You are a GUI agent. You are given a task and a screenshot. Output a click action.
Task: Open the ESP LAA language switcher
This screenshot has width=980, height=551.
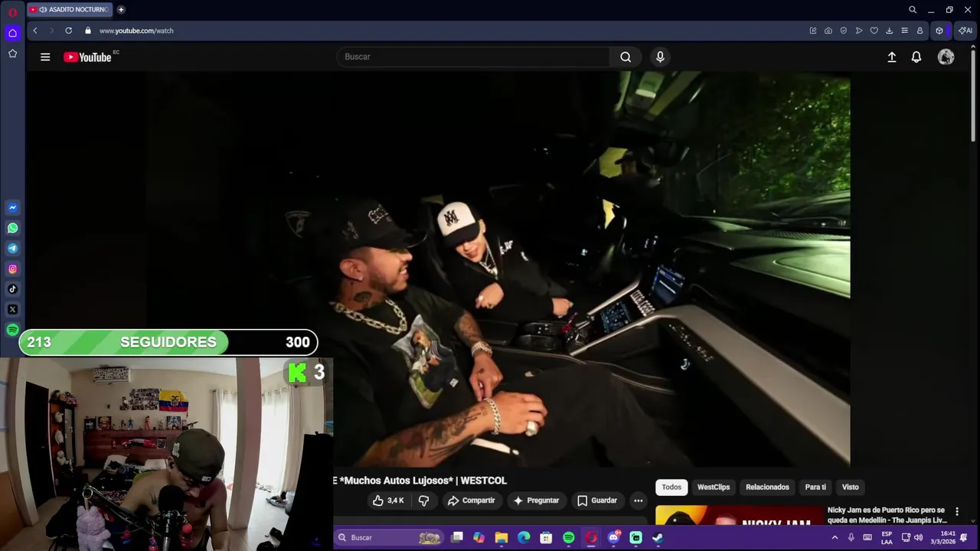[887, 537]
